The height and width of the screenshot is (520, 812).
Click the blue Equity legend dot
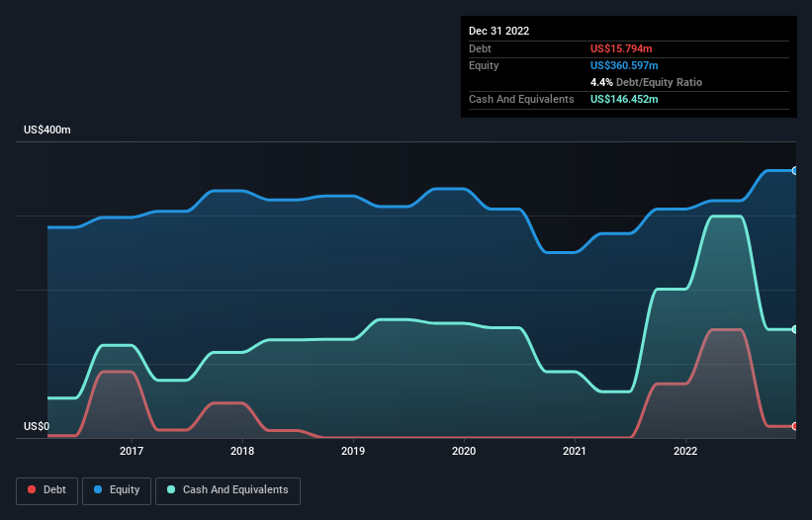(98, 489)
